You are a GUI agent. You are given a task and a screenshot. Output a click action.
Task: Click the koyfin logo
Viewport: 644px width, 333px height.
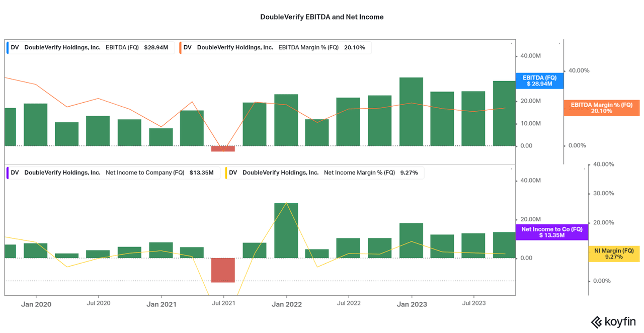coord(613,321)
